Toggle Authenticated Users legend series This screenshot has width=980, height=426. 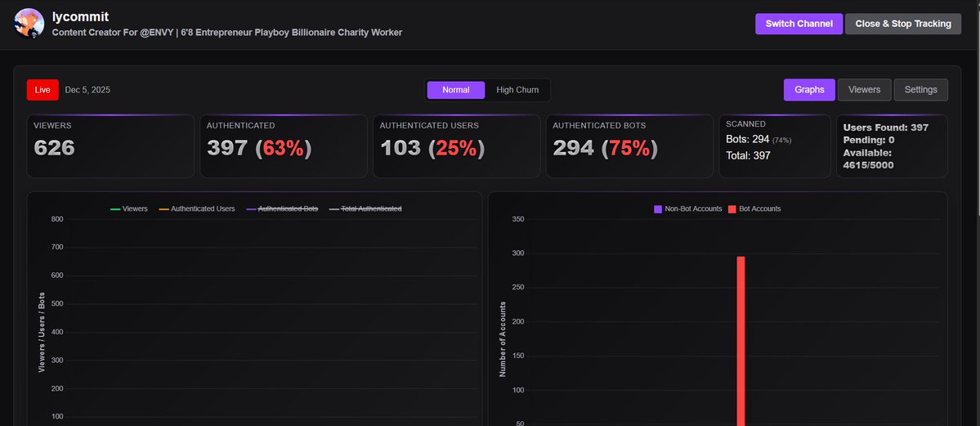point(197,209)
